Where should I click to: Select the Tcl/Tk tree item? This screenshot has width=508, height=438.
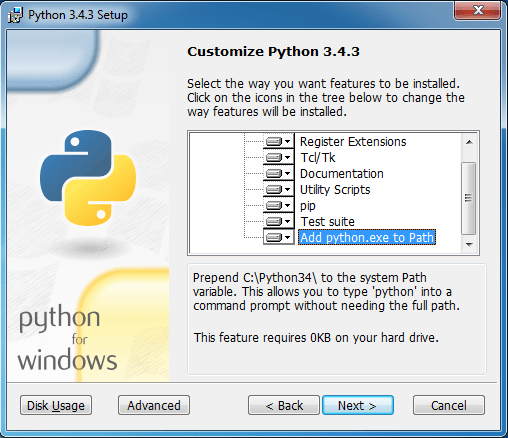[x=318, y=157]
